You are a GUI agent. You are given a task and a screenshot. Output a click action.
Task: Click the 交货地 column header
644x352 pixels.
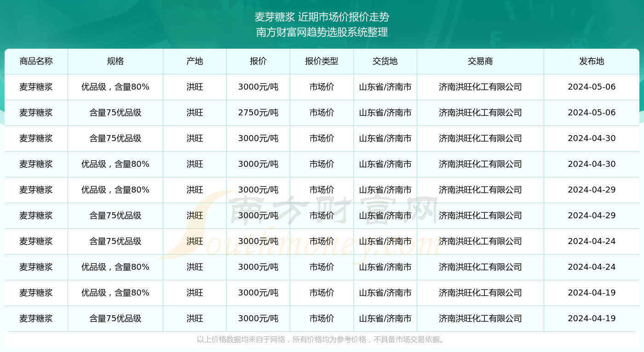(x=385, y=62)
